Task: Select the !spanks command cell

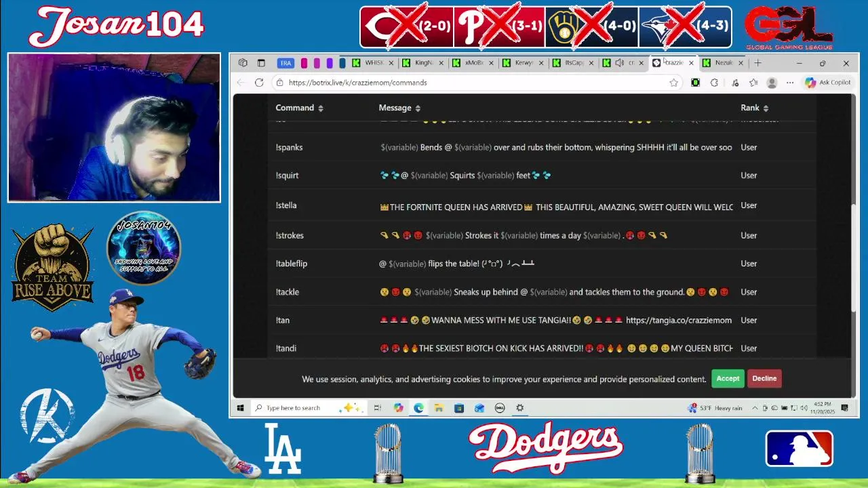Action: pos(290,147)
